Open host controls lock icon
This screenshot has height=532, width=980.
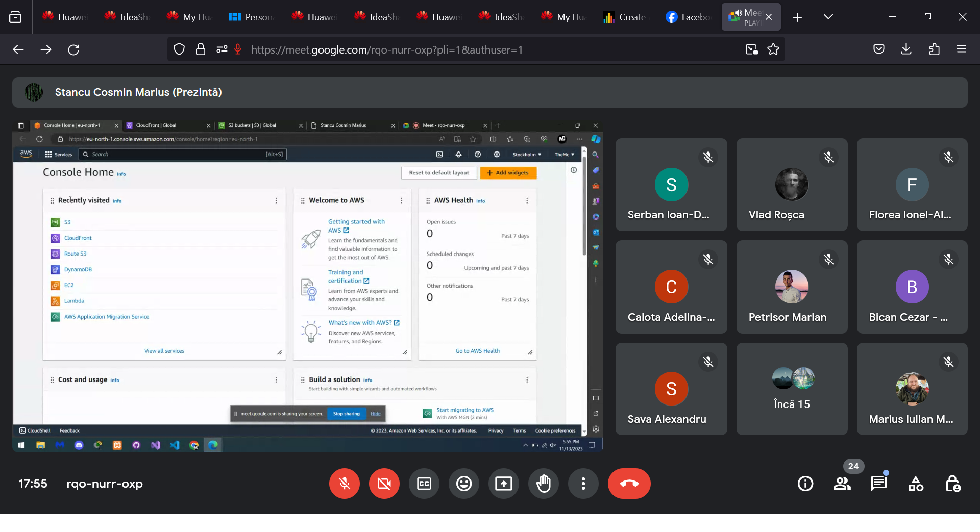tap(952, 484)
